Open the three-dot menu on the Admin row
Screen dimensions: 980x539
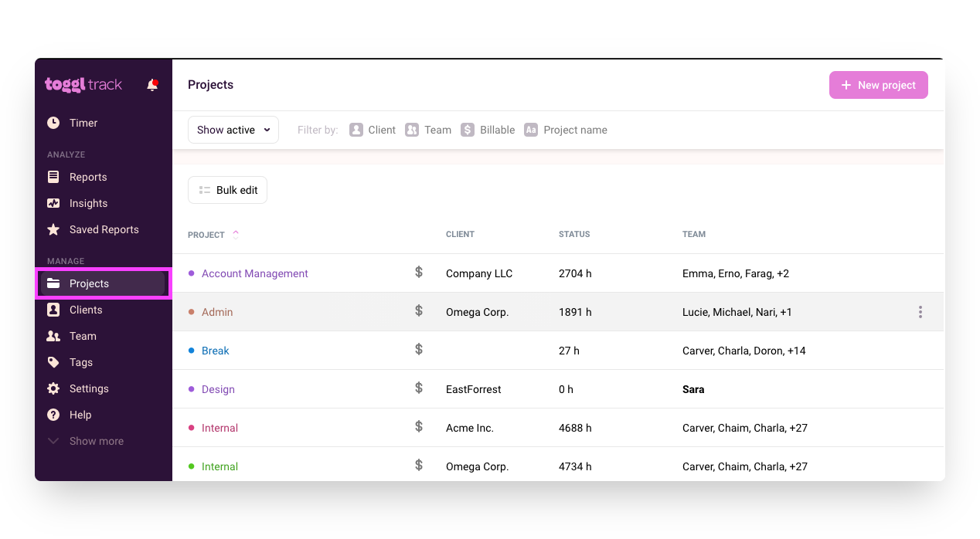920,312
